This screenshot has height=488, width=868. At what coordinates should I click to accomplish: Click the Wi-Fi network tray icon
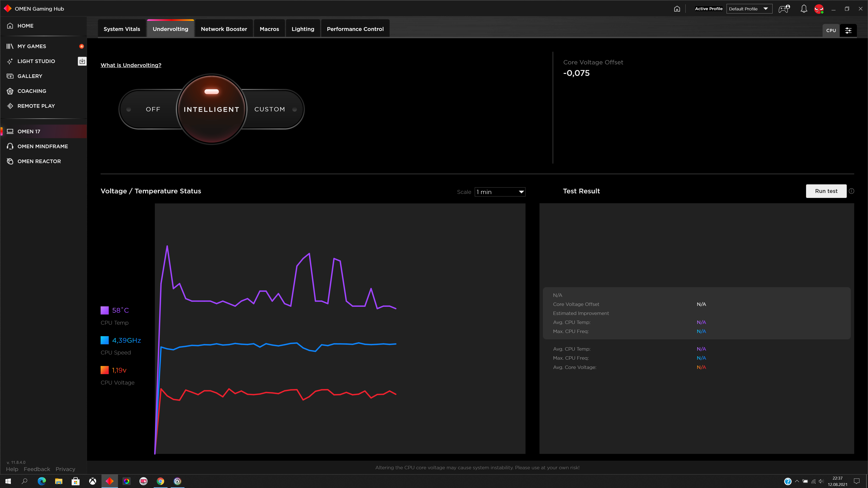click(814, 481)
